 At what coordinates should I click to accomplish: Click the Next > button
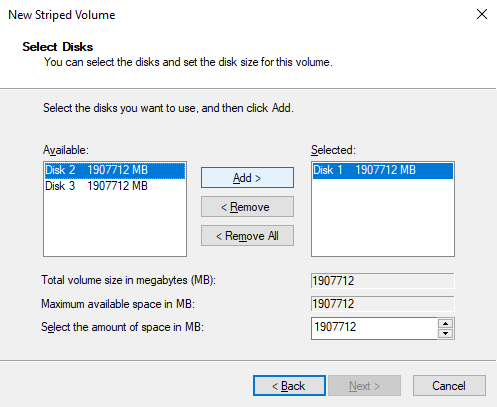(x=364, y=386)
